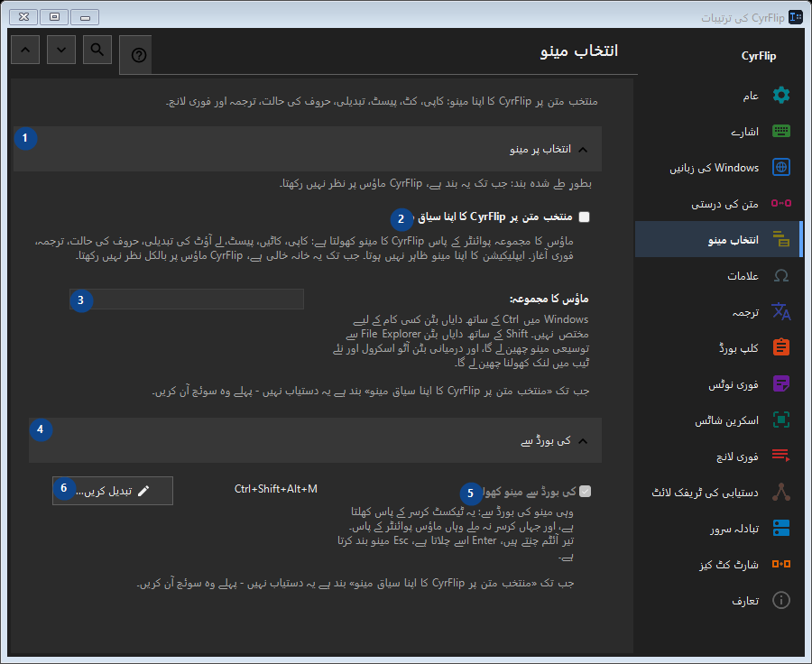Click the Ctrl+Shift+Alt+M shortcut text

click(x=275, y=489)
